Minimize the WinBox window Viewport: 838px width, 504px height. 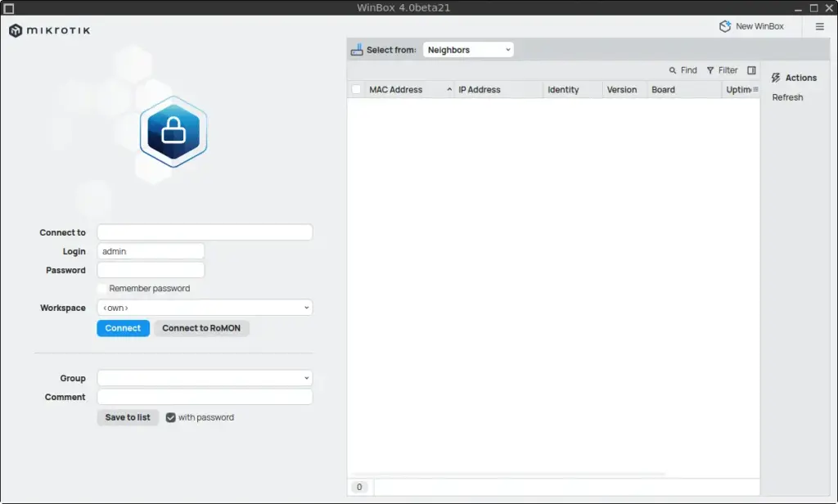tap(798, 8)
